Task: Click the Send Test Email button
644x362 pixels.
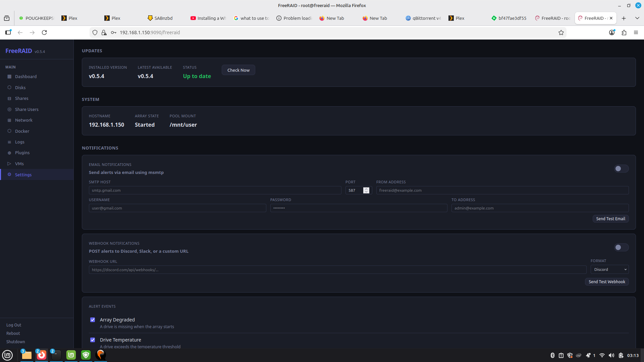Action: click(x=610, y=219)
